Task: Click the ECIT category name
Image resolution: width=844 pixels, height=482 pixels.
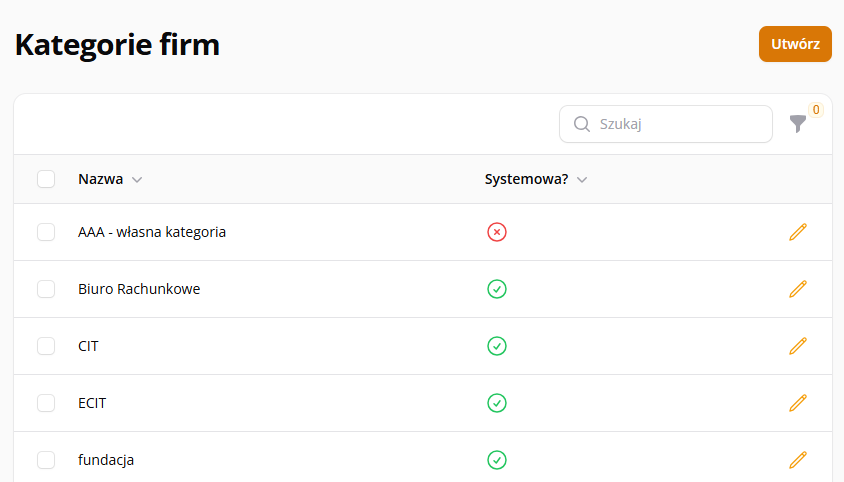Action: tap(92, 403)
